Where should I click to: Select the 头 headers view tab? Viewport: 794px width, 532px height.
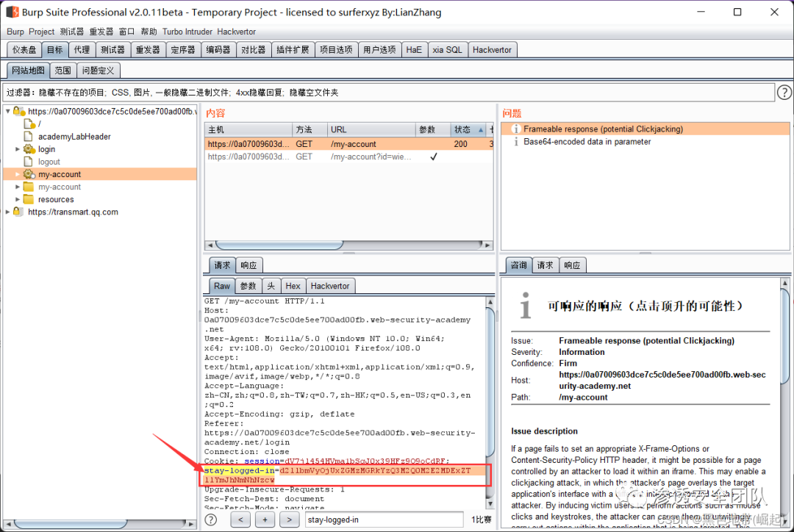pyautogui.click(x=271, y=286)
